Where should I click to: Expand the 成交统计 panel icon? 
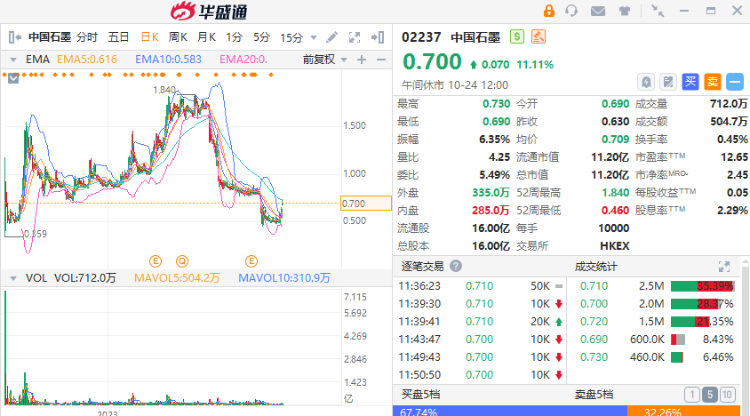pyautogui.click(x=724, y=266)
